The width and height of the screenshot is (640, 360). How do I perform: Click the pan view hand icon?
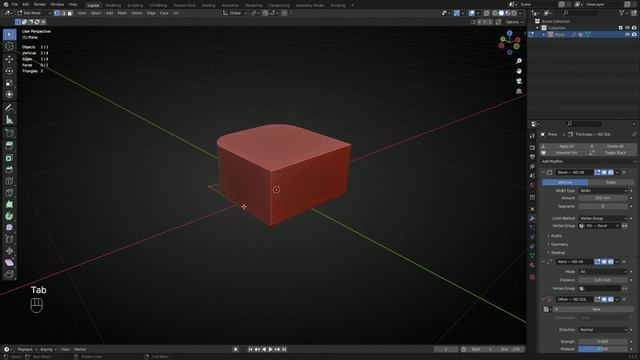pyautogui.click(x=519, y=71)
